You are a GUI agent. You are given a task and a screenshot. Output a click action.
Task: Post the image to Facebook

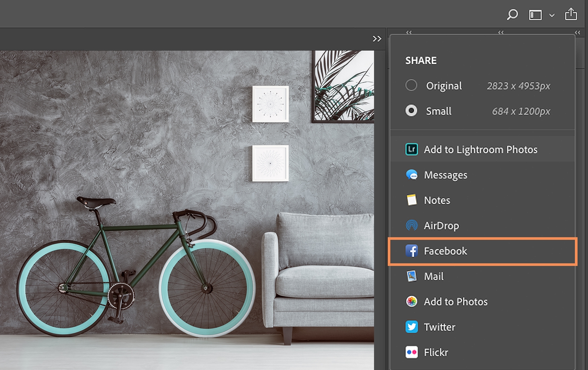[x=447, y=251]
